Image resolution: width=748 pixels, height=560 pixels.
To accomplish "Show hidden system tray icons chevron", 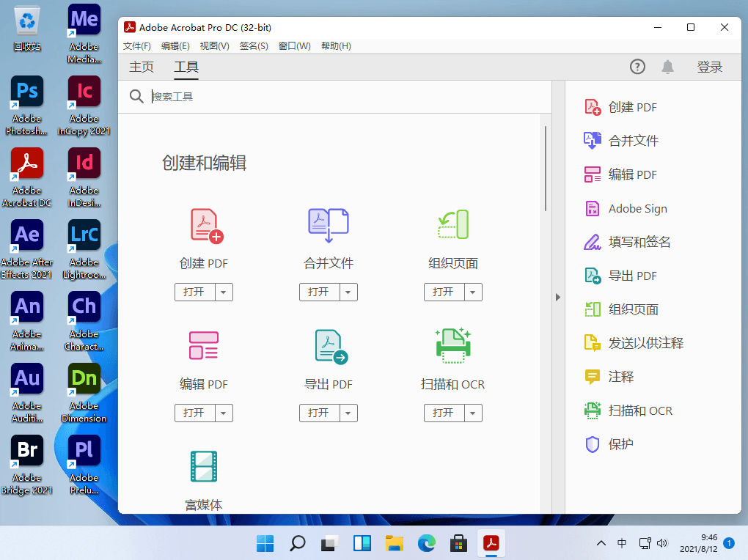I will pyautogui.click(x=601, y=543).
